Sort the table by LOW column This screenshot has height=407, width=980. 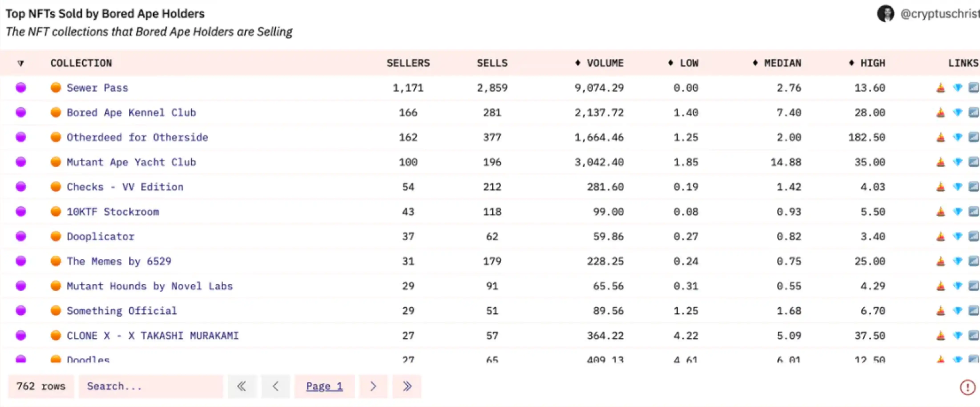tap(683, 63)
